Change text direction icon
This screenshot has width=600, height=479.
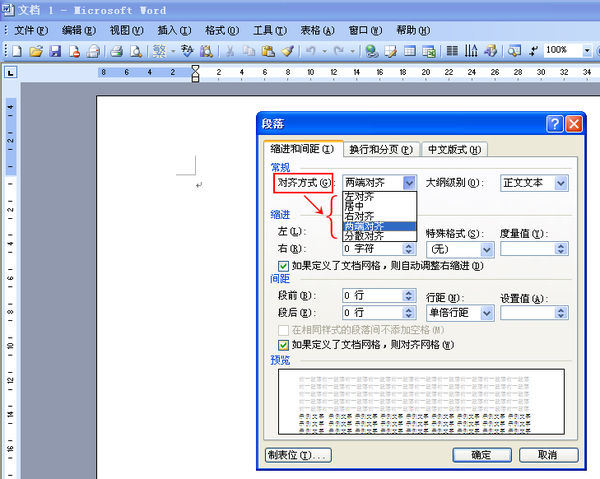(x=471, y=51)
